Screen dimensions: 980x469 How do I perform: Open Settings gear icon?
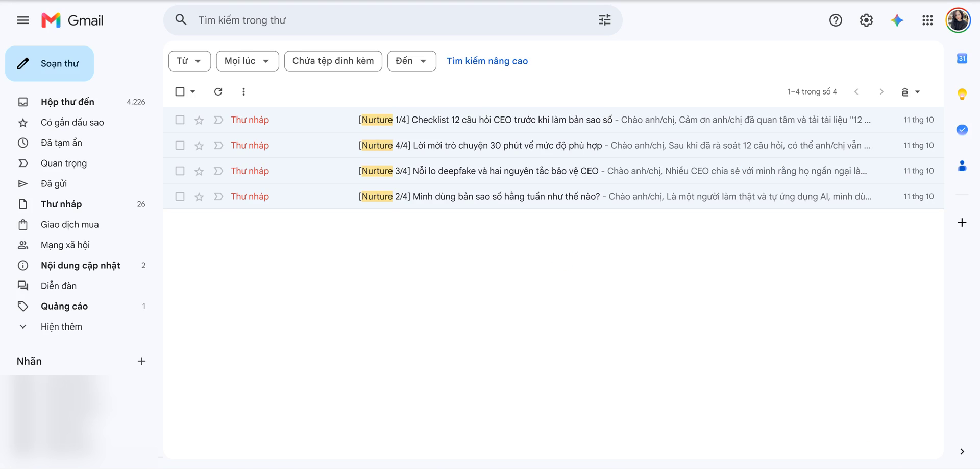[x=866, y=20]
